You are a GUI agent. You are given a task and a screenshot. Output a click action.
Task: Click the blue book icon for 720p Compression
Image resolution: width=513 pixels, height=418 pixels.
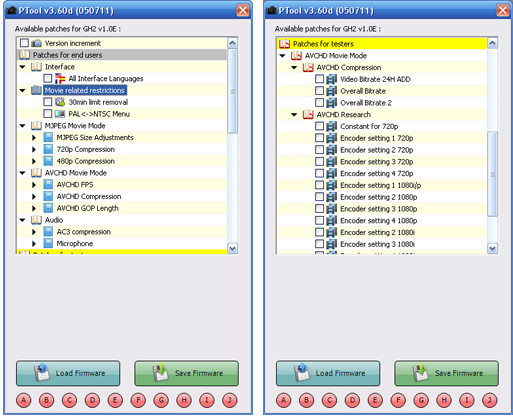click(48, 149)
